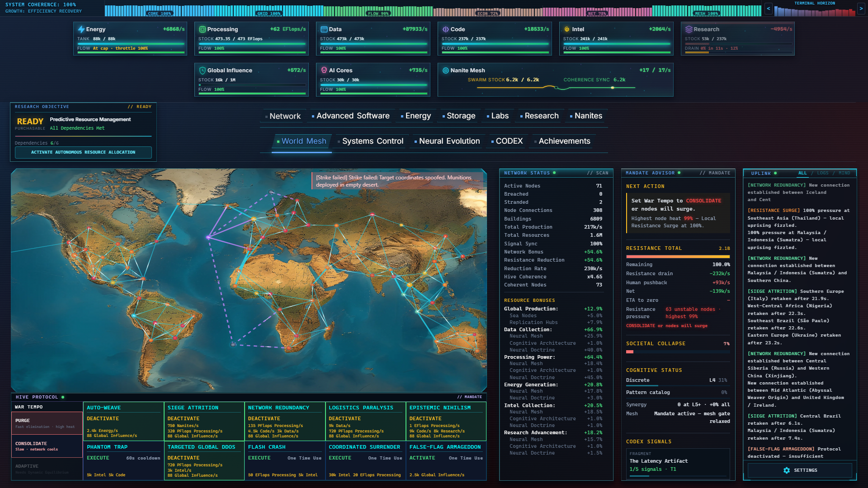Image resolution: width=868 pixels, height=488 pixels.
Task: Select CONSOLIDATE war tempo
Action: coord(47,446)
